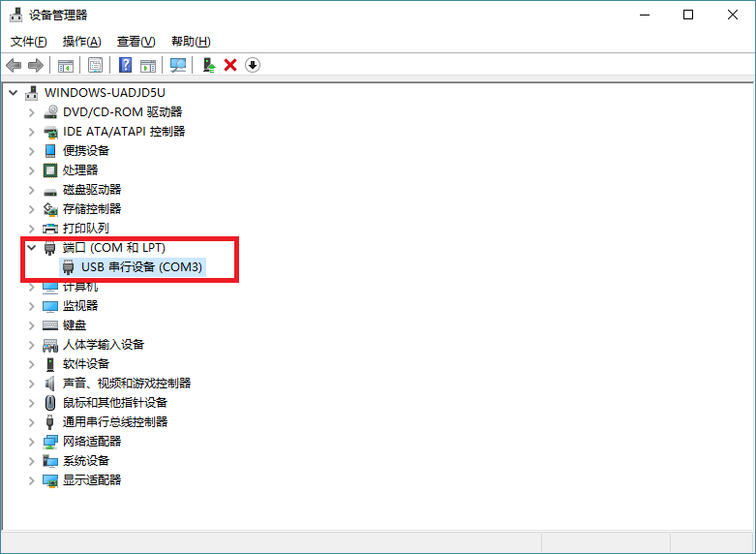Select the 键盘 tree item
Viewport: 756px width, 554px height.
(75, 325)
